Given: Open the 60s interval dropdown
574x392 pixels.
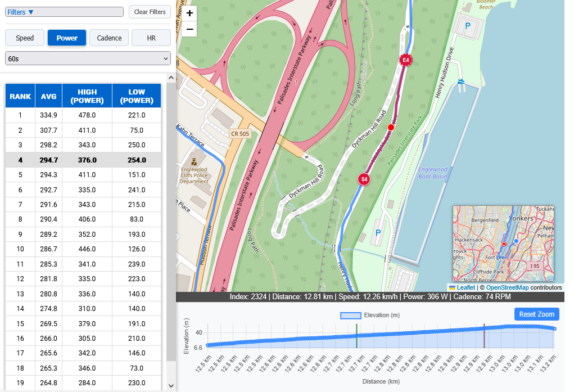Looking at the screenshot, I should point(88,58).
